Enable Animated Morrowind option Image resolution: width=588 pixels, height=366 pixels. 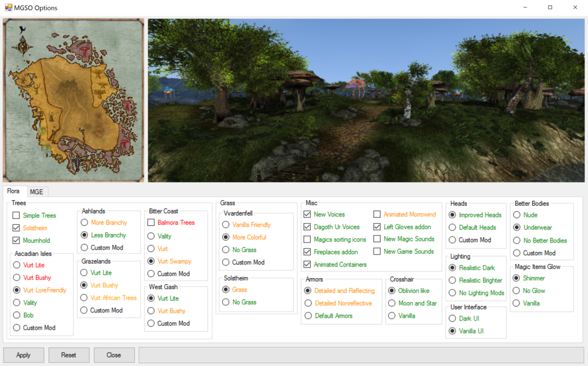pyautogui.click(x=377, y=215)
